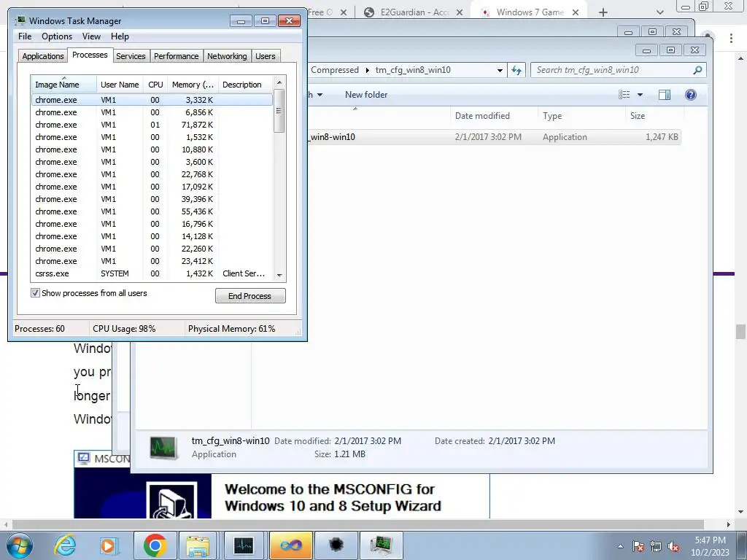Switch to the Users tab

[x=266, y=56]
